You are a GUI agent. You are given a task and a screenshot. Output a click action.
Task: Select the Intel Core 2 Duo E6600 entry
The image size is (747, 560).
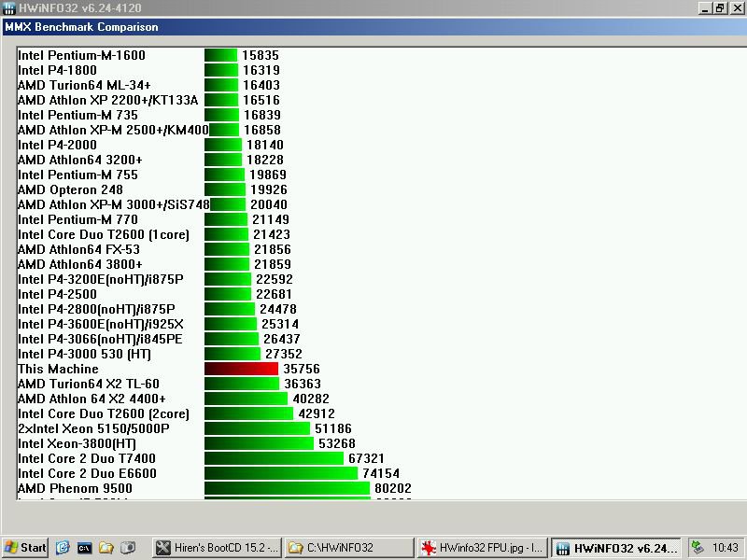pyautogui.click(x=87, y=473)
